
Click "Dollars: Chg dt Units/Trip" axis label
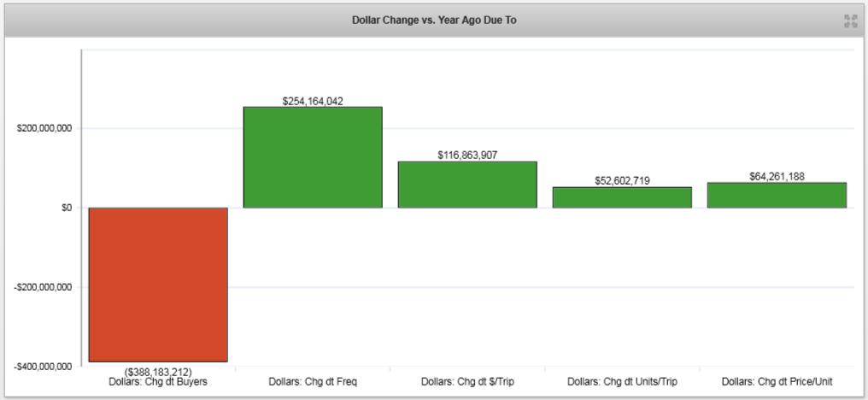tap(622, 382)
